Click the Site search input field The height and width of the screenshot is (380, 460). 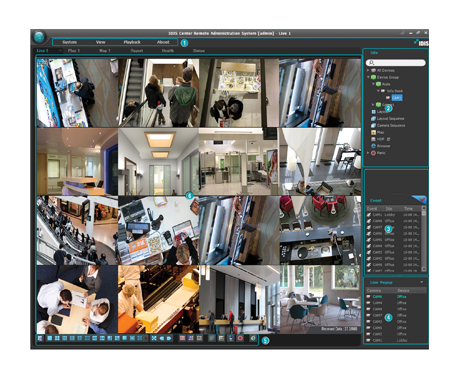click(x=396, y=63)
